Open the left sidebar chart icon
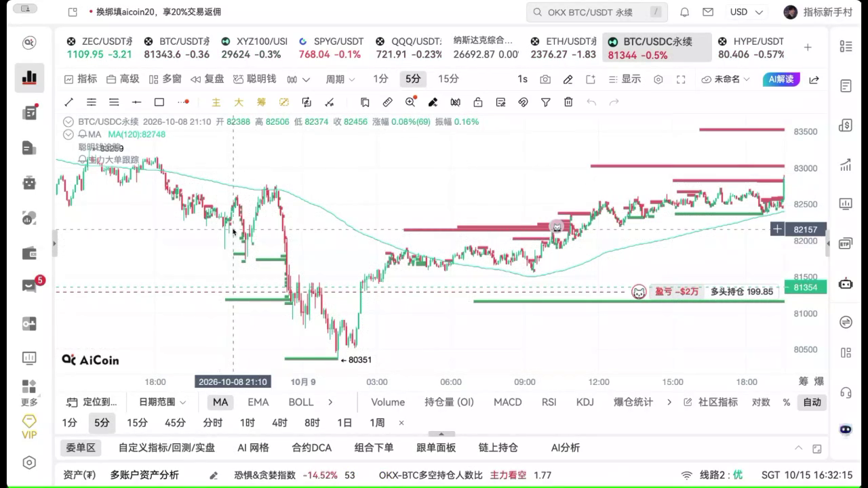This screenshot has width=868, height=488. coord(29,78)
